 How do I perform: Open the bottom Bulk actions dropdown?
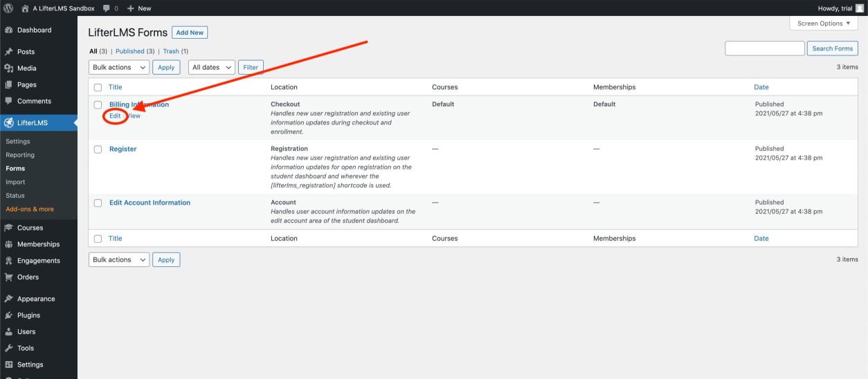tap(119, 259)
